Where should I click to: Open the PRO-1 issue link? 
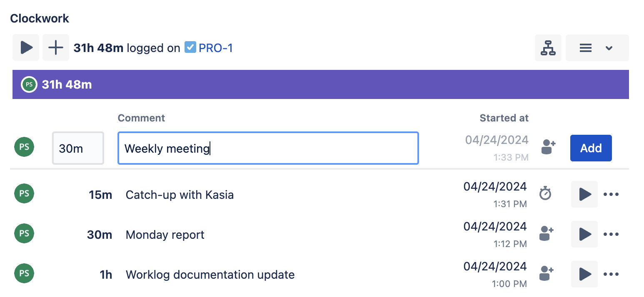point(215,48)
